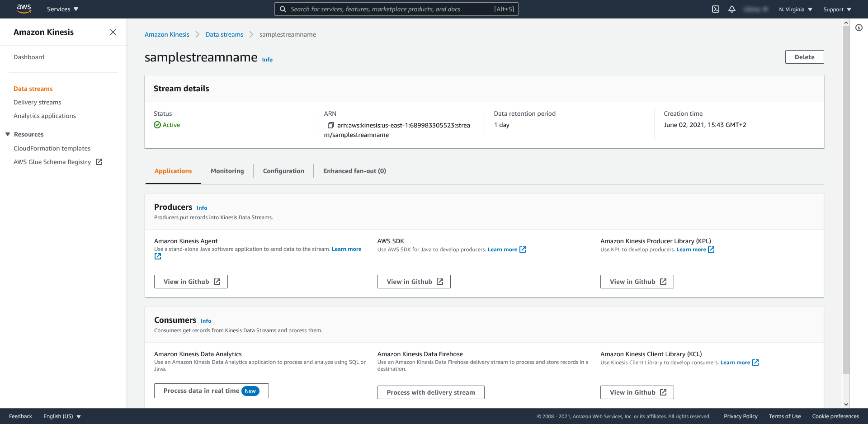
Task: View Kinesis Client Library in Github
Action: point(637,392)
